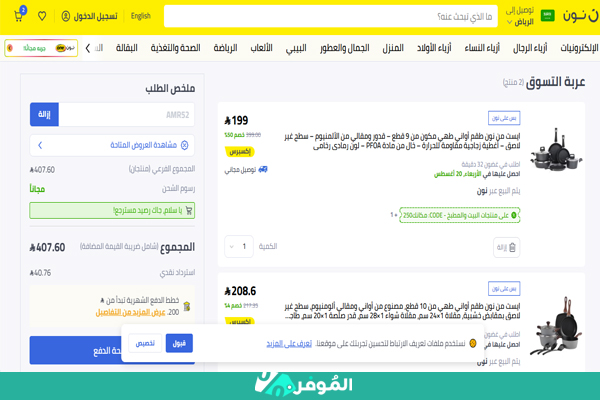Image resolution: width=600 pixels, height=400 pixels.
Task: Click the 9-piece cookware product title
Action: coord(402,141)
